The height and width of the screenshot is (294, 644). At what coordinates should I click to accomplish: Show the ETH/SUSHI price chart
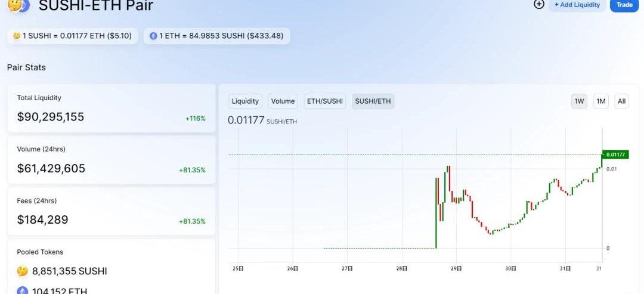pyautogui.click(x=325, y=101)
